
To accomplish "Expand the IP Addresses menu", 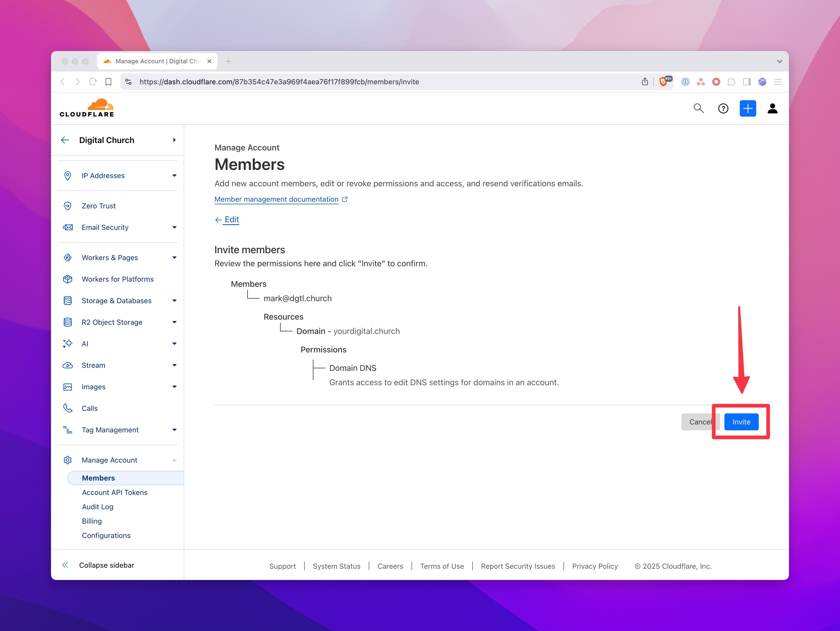I will [174, 176].
